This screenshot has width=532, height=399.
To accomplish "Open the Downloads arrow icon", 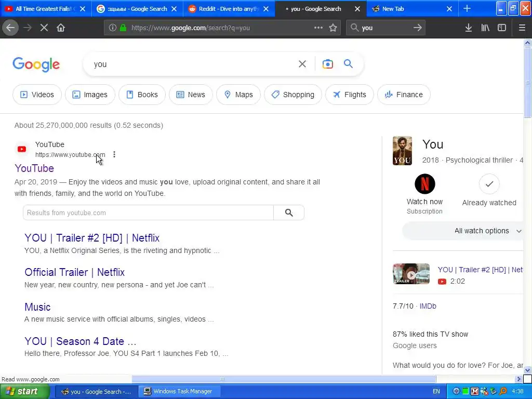I will pyautogui.click(x=468, y=28).
